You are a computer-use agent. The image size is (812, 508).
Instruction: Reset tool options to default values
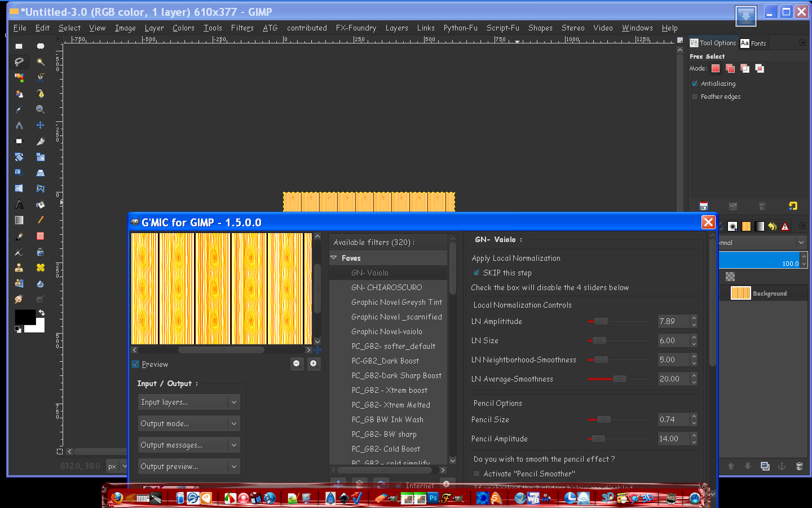point(793,206)
